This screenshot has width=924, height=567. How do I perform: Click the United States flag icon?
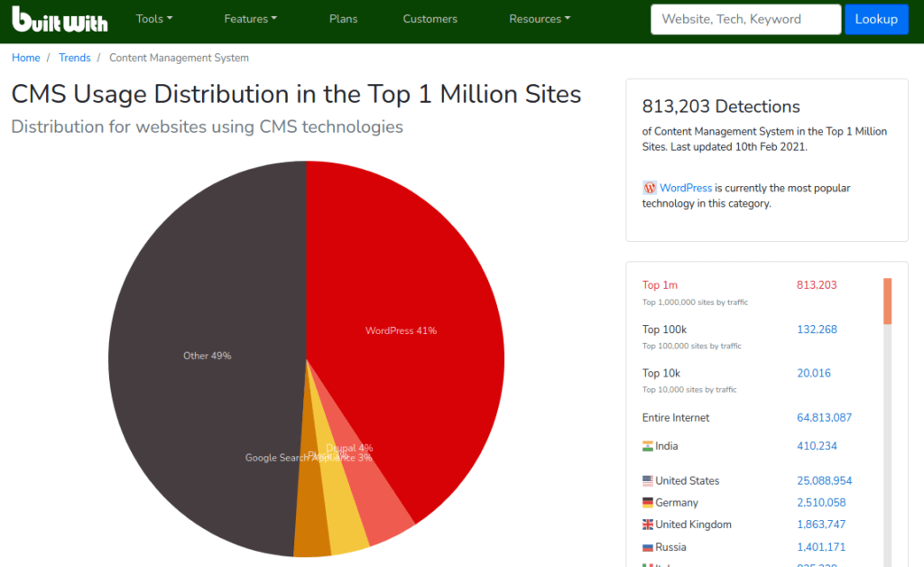click(649, 480)
